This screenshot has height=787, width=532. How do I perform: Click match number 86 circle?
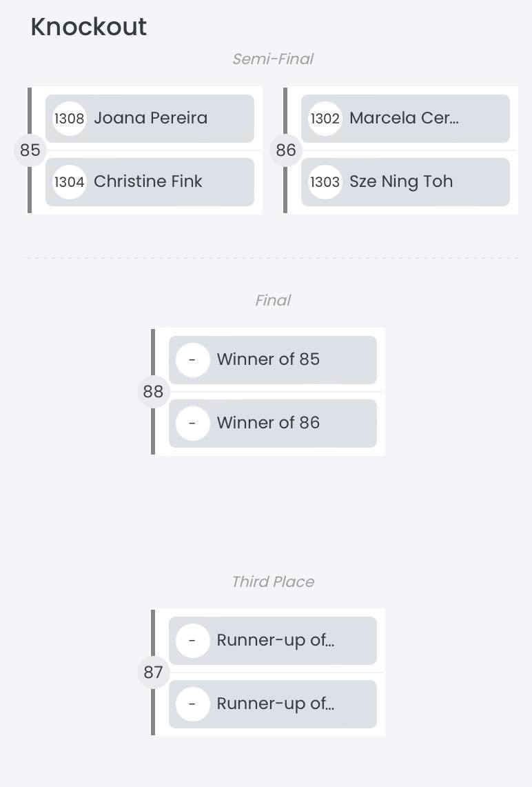tap(286, 150)
